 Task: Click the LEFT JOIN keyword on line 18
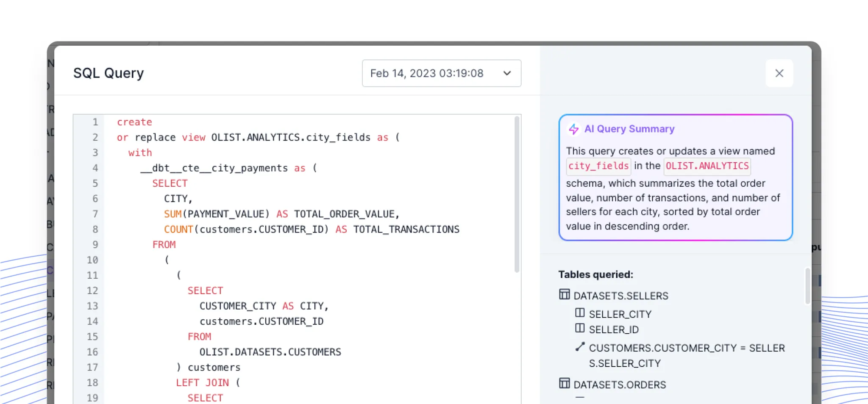click(x=202, y=383)
